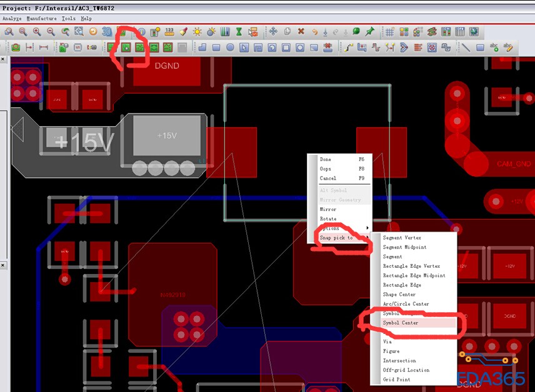Click the Zoom In magnifier icon

[37, 32]
